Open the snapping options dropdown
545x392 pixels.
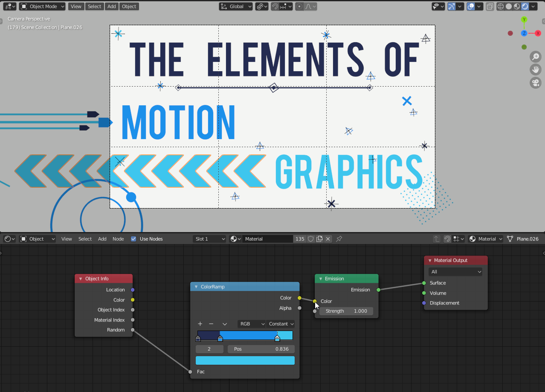286,6
